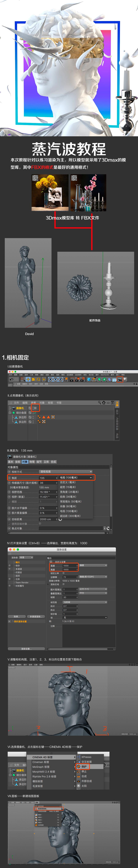Select 我的渲染设置 preset entry

click(20, 621)
